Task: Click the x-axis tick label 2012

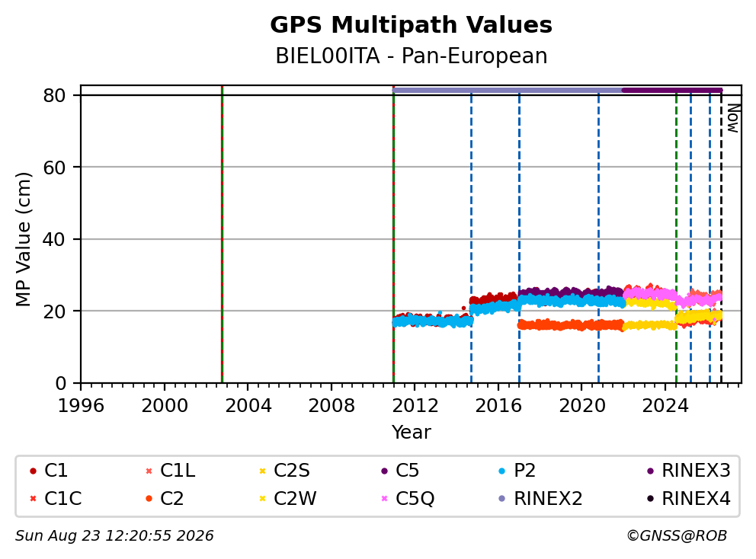Action: pyautogui.click(x=415, y=406)
